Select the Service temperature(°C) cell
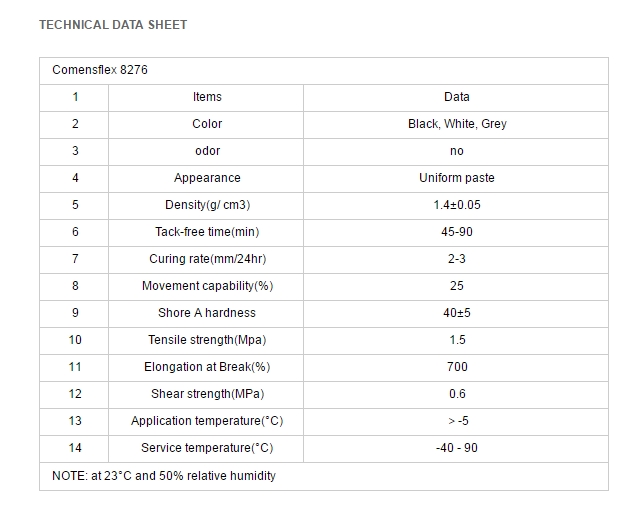 pyautogui.click(x=207, y=448)
